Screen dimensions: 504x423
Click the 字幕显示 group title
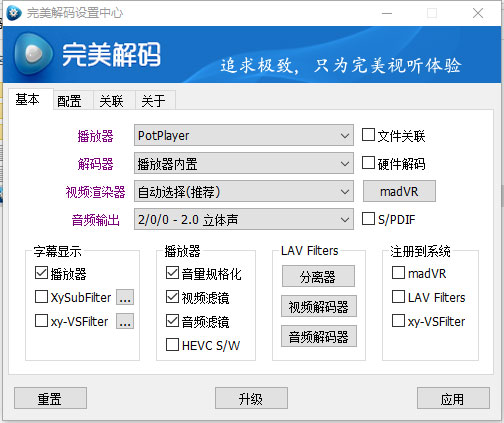tap(57, 251)
